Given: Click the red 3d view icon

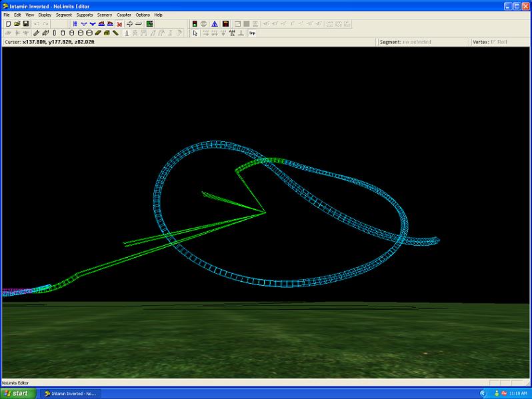Looking at the screenshot, I should pyautogui.click(x=119, y=24).
